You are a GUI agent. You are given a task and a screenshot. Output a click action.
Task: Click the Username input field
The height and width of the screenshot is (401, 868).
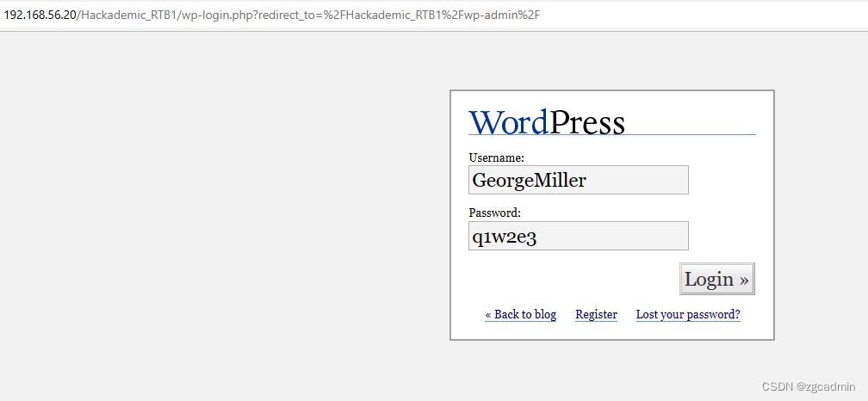pos(579,180)
